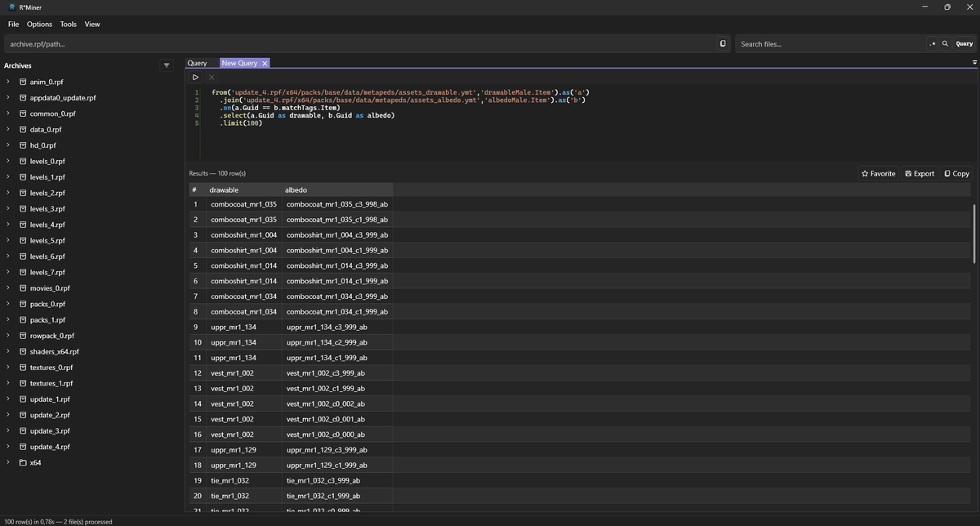Expand the levels_7.rpf archive
Viewport: 980px width, 526px height.
coord(7,272)
